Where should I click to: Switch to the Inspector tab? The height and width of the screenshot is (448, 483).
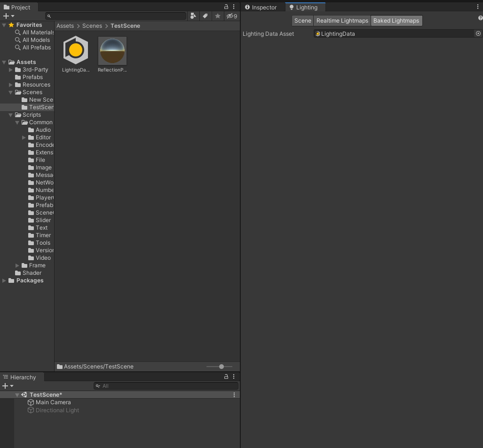261,8
